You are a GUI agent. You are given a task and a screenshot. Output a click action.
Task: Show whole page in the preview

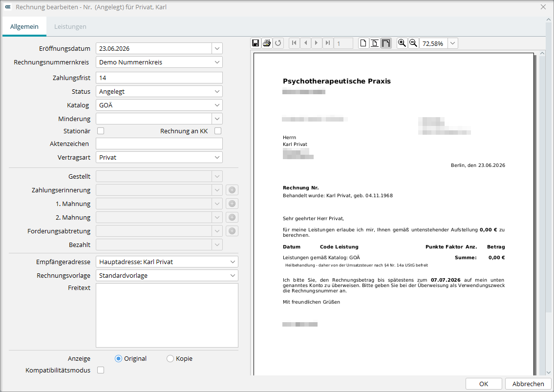(363, 43)
